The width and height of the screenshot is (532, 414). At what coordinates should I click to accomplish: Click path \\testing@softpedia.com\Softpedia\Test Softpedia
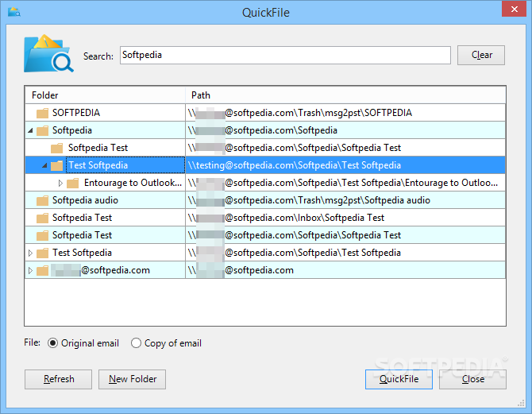[x=294, y=165]
